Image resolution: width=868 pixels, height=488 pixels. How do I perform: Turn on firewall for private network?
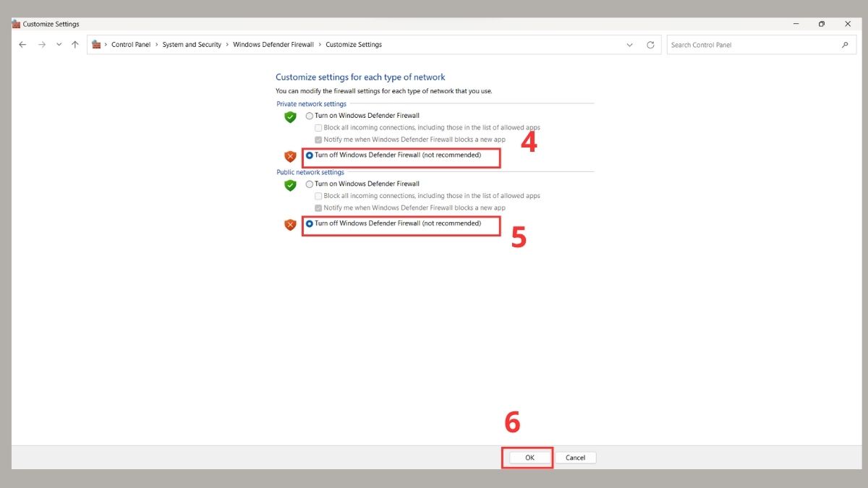[310, 116]
